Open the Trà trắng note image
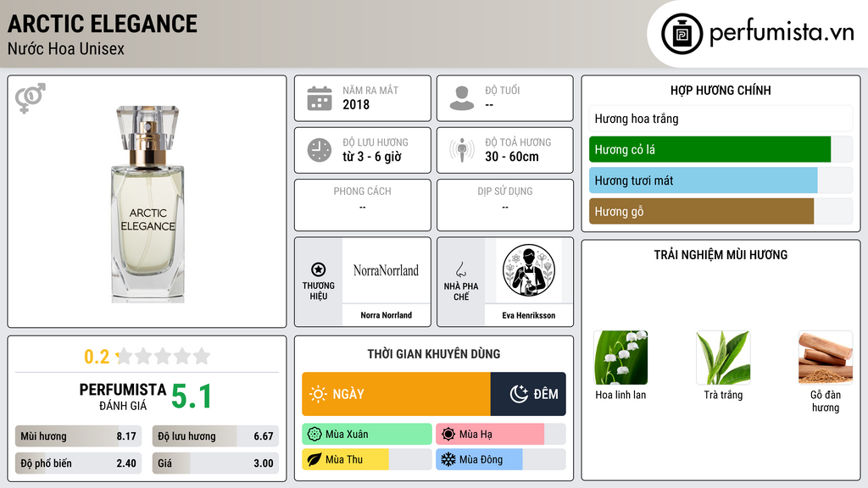The width and height of the screenshot is (868, 488). 723,358
